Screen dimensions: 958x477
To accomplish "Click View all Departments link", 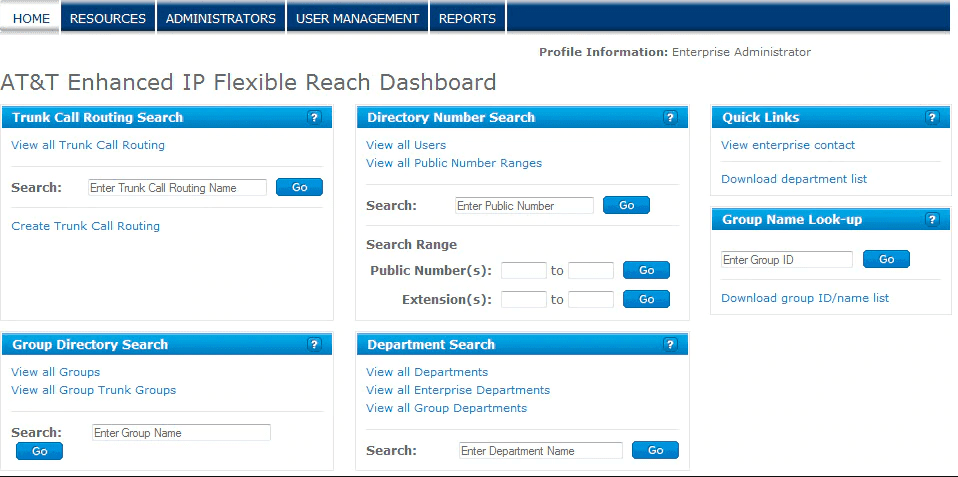I will pyautogui.click(x=427, y=372).
